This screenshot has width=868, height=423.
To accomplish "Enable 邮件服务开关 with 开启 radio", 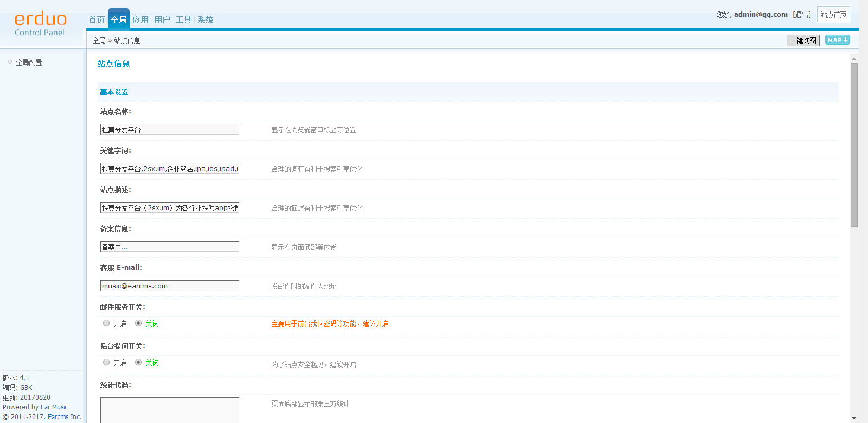I will point(106,323).
